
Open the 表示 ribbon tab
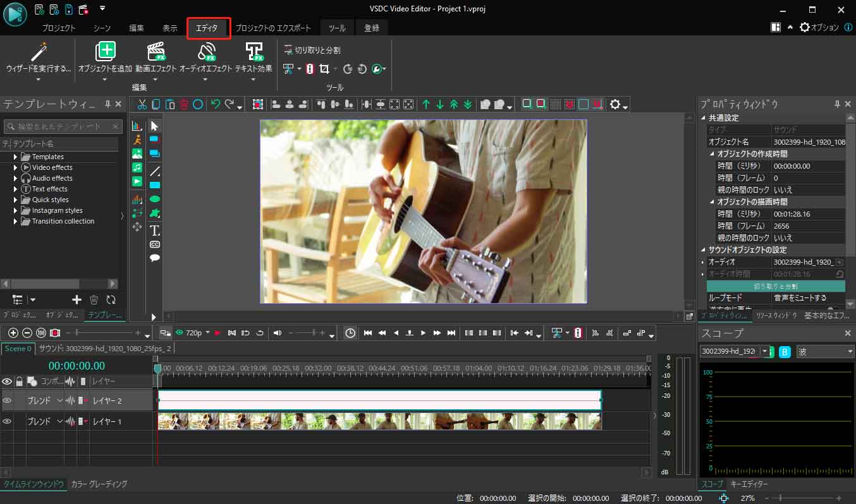(170, 28)
